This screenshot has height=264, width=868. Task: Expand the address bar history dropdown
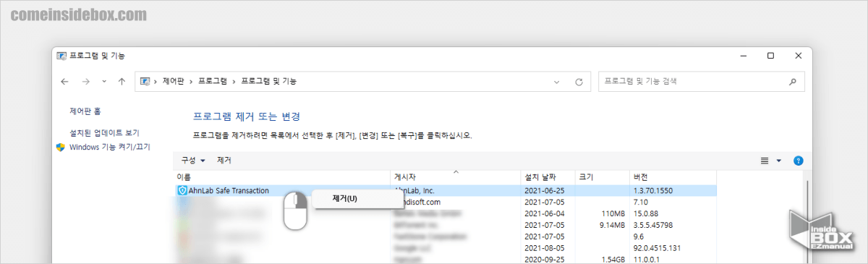tap(557, 82)
